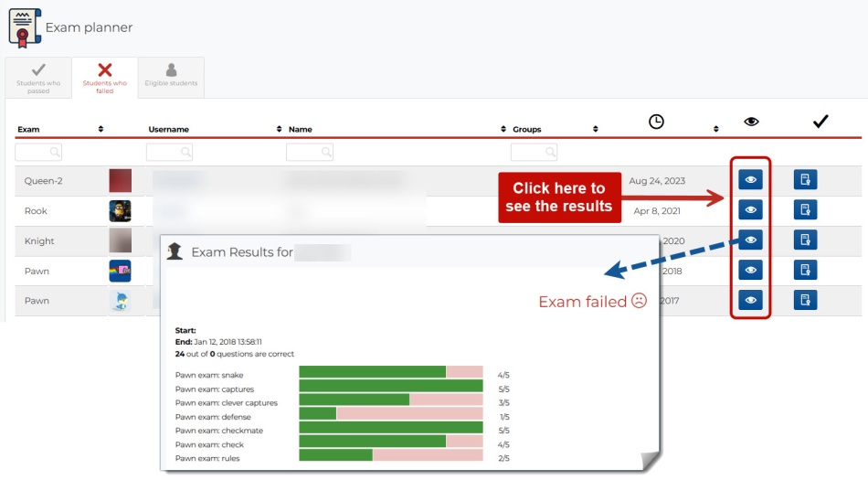Image resolution: width=868 pixels, height=480 pixels.
Task: Click the clock date column header
Action: pyautogui.click(x=656, y=122)
